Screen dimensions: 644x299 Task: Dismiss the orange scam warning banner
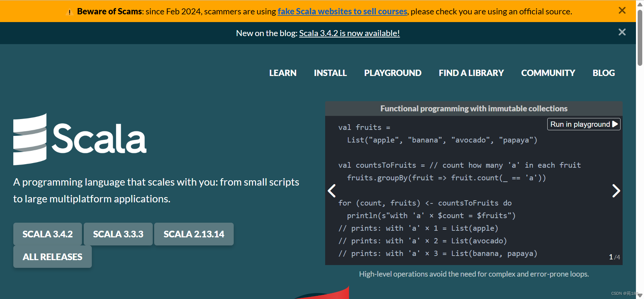[x=622, y=11]
